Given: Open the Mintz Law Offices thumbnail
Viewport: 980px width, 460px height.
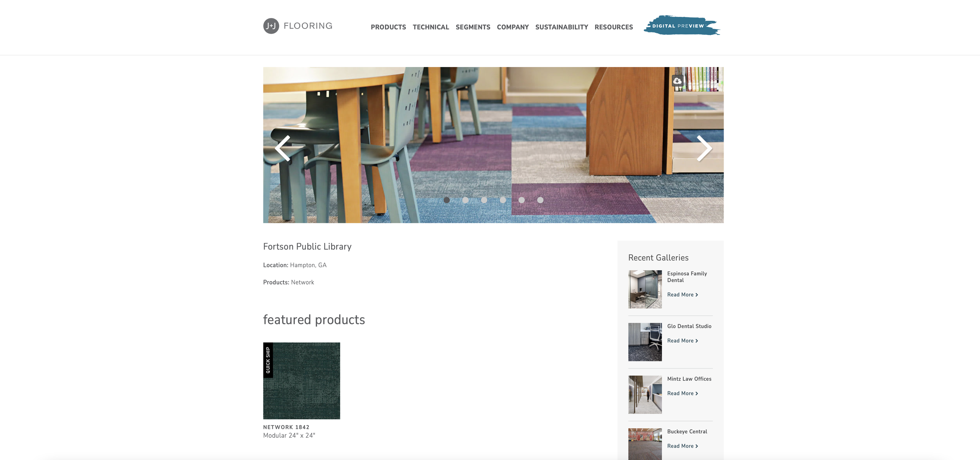Looking at the screenshot, I should [645, 395].
